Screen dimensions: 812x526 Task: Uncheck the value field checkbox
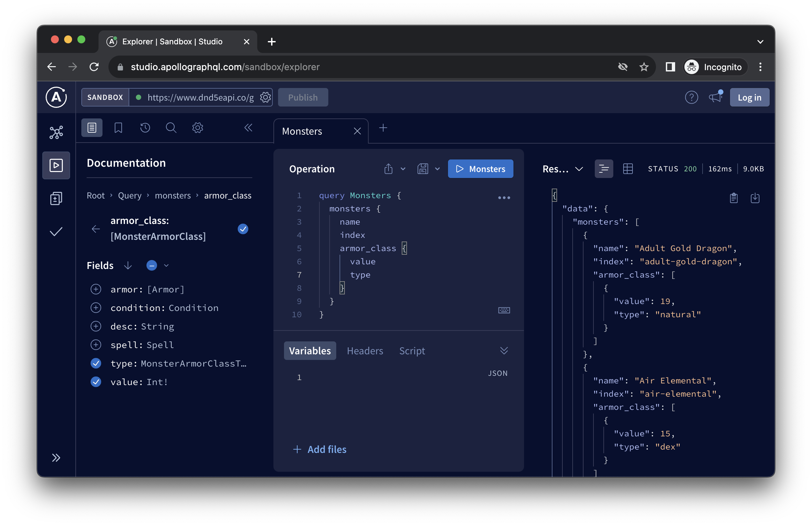point(96,382)
